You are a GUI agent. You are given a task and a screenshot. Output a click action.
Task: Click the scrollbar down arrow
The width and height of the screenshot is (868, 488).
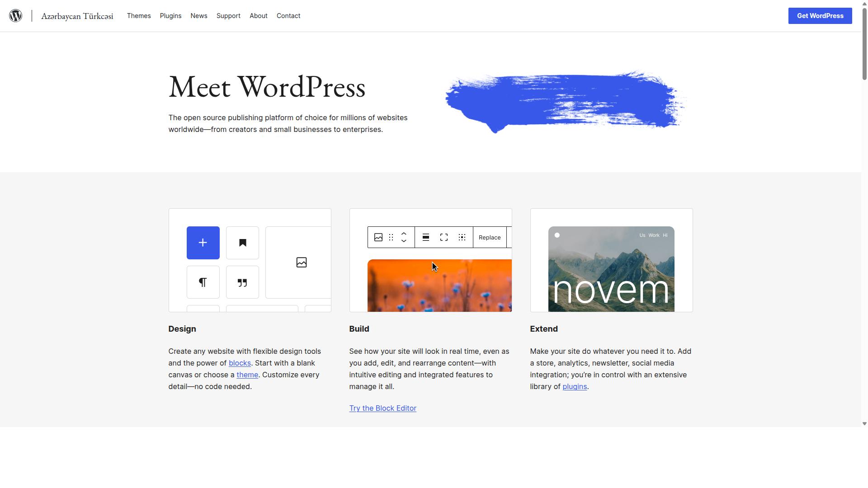tap(864, 424)
